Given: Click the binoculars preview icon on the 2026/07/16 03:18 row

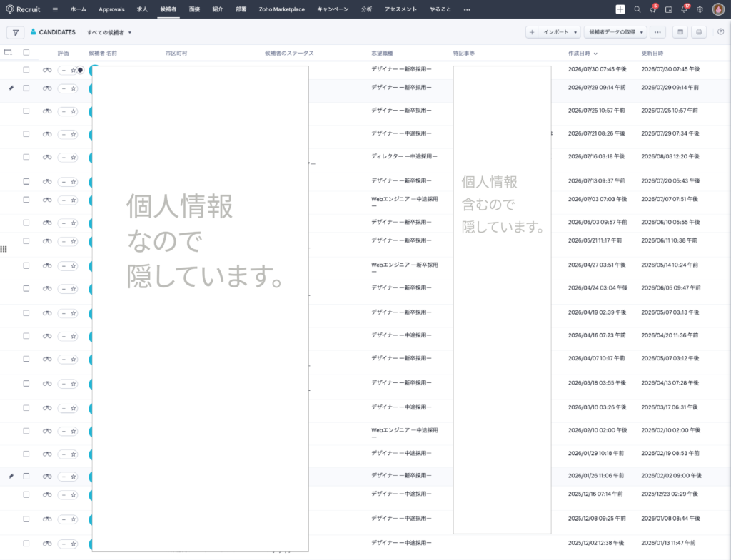Looking at the screenshot, I should tap(47, 157).
